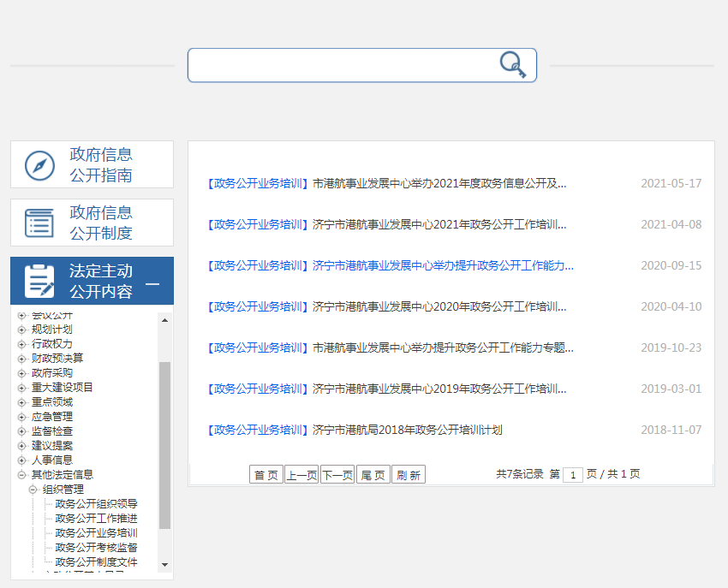Click the search text input box
Screen dimensions: 728x588
[343, 65]
